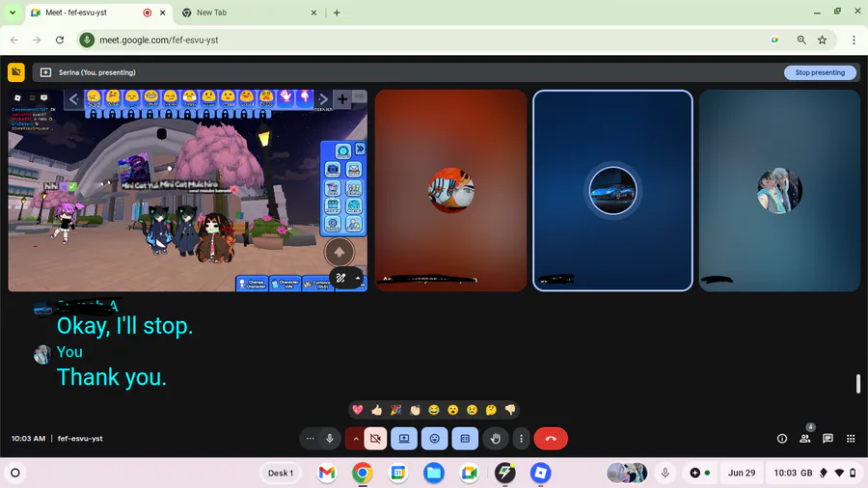868x488 pixels.
Task: Open microphone permission icon in address bar
Action: click(87, 40)
